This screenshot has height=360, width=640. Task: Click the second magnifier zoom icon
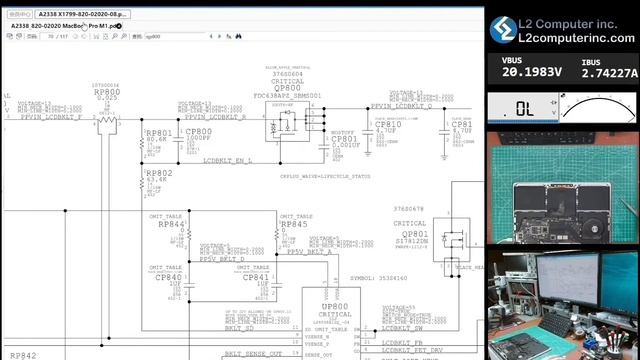coord(124,36)
